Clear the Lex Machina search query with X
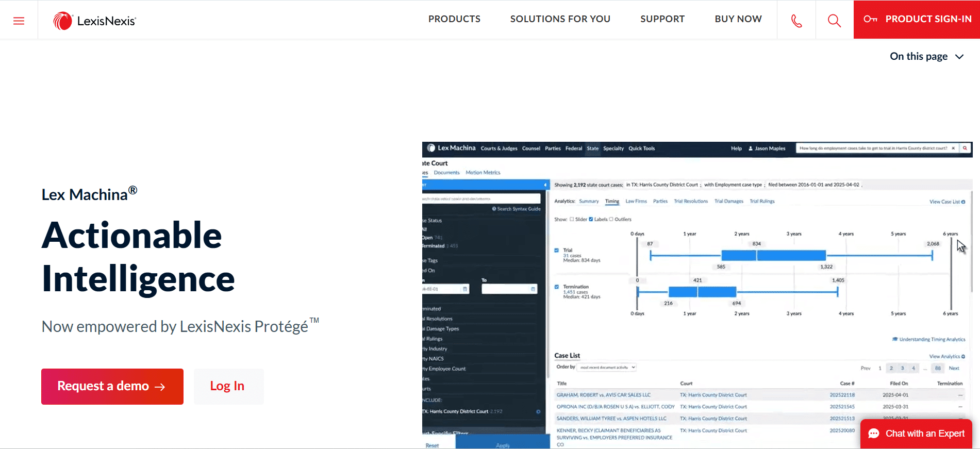 pyautogui.click(x=953, y=148)
